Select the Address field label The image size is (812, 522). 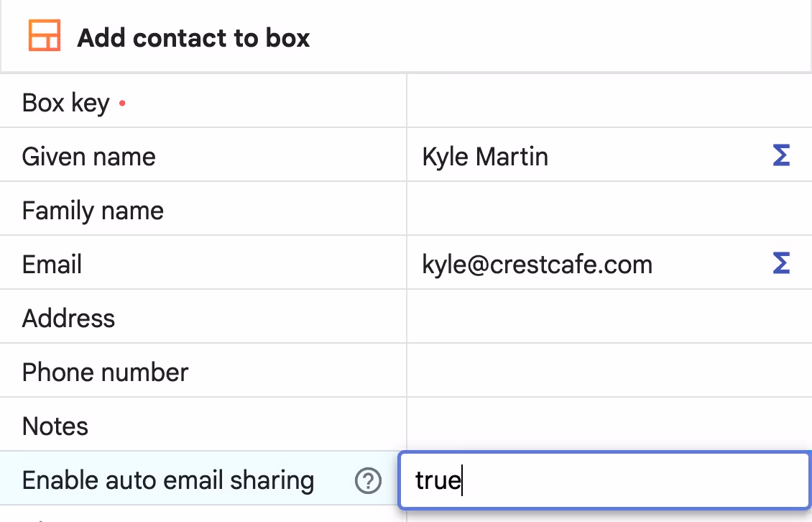coord(68,319)
